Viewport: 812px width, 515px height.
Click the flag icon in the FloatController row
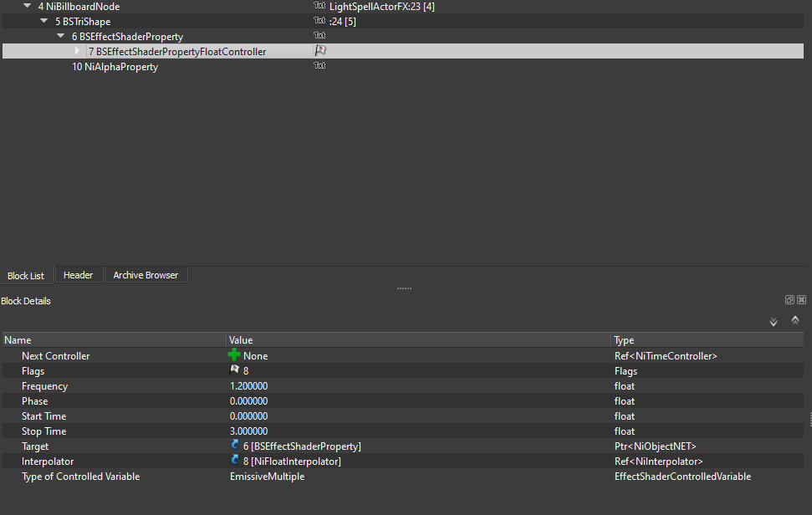click(x=320, y=50)
